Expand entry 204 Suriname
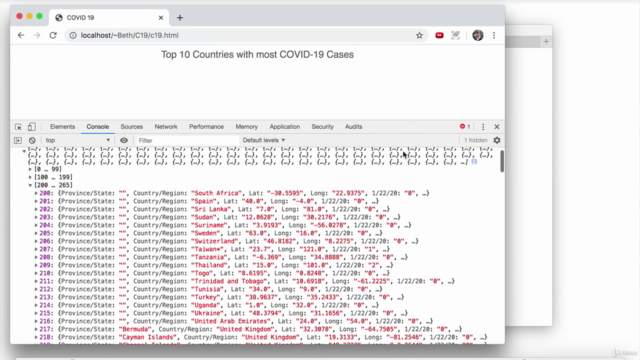This screenshot has height=360, width=640. pos(36,225)
